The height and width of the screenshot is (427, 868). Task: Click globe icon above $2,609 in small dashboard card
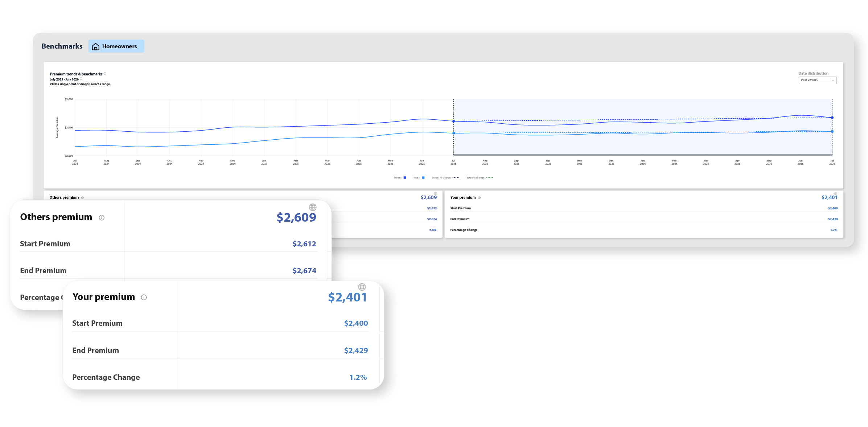click(x=435, y=194)
